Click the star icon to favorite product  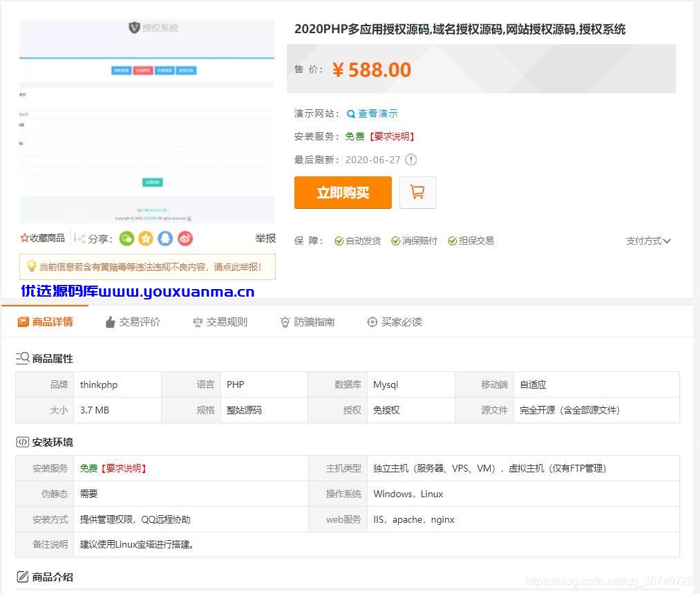click(x=24, y=238)
